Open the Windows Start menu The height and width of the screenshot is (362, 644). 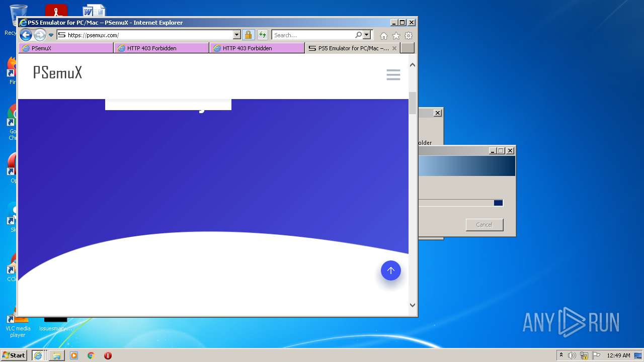coord(14,355)
